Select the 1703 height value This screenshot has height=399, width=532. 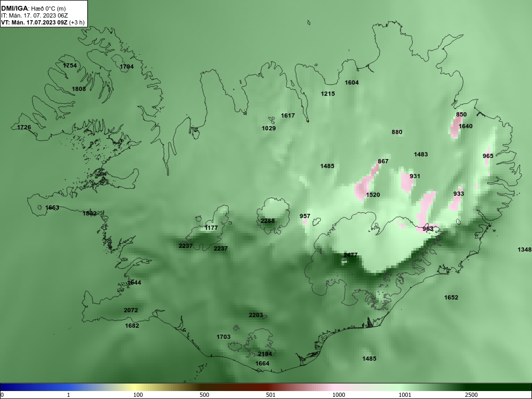pyautogui.click(x=223, y=337)
